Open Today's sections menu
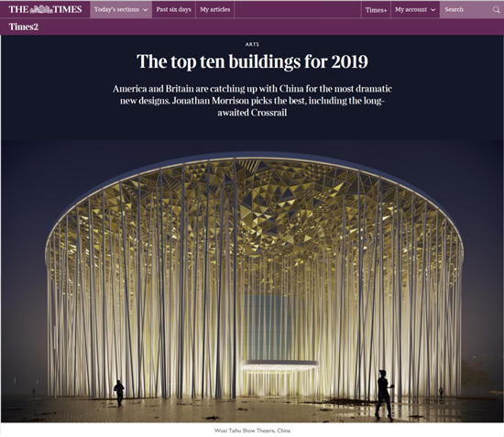The image size is (504, 437). 121,10
